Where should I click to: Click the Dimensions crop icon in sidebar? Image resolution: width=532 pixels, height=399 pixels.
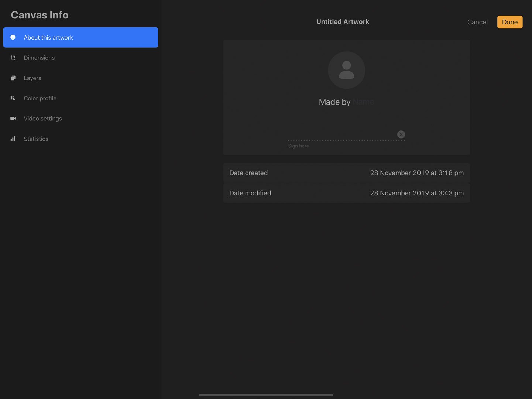click(x=13, y=58)
